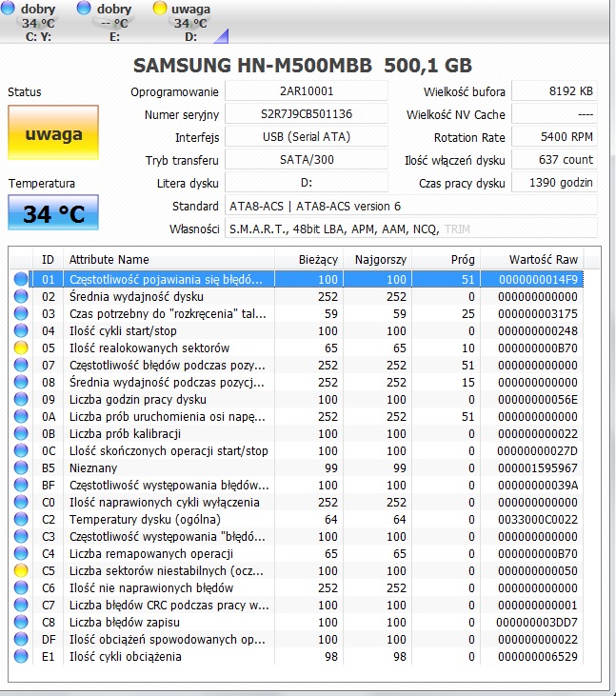Click the Najgorszy column header
The width and height of the screenshot is (616, 696).
pos(378,260)
